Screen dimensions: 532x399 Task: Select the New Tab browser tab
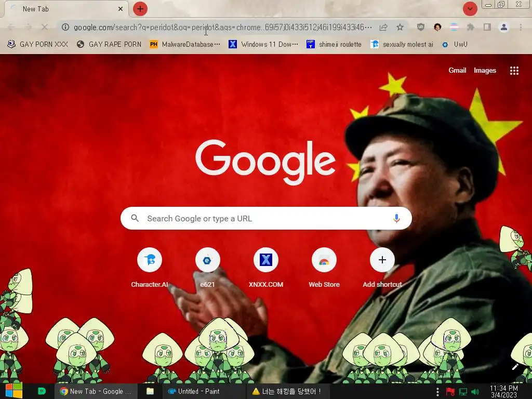pos(66,9)
